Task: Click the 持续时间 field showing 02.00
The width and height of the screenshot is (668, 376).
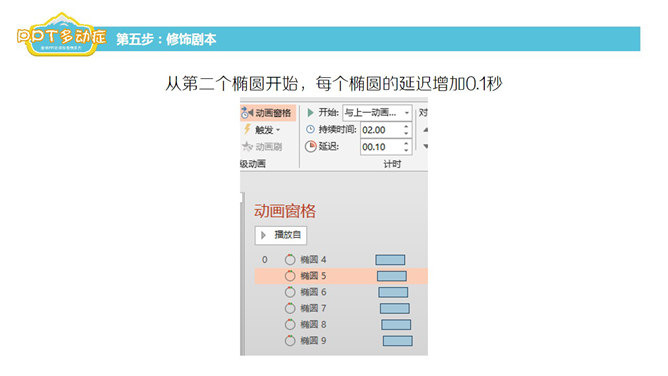Action: click(381, 130)
